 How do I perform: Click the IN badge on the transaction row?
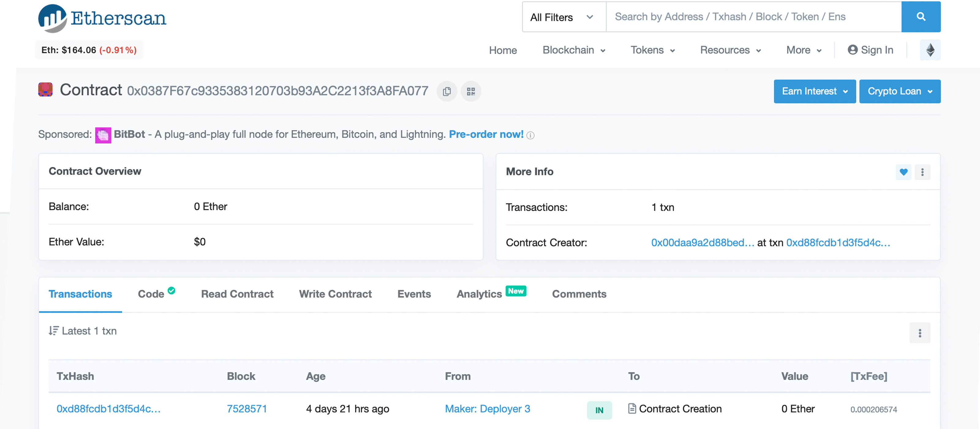[599, 410]
